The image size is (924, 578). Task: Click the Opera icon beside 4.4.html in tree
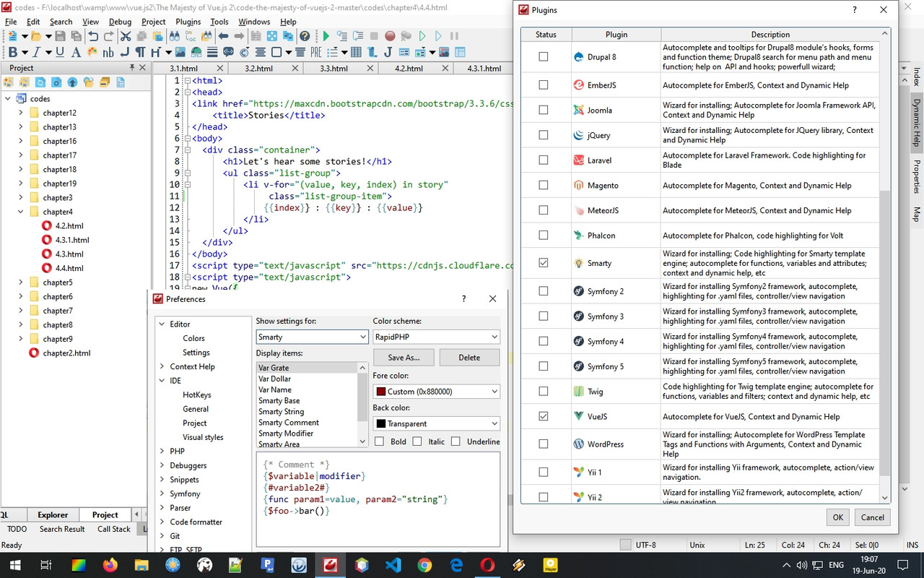(x=47, y=268)
